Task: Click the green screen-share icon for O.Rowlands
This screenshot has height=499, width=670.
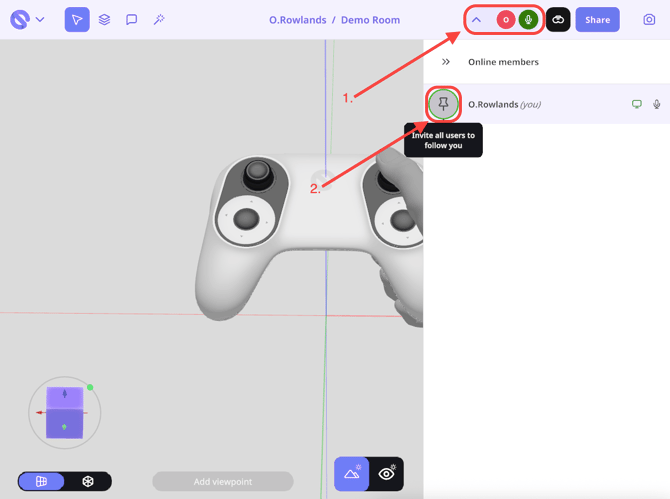Action: [637, 104]
